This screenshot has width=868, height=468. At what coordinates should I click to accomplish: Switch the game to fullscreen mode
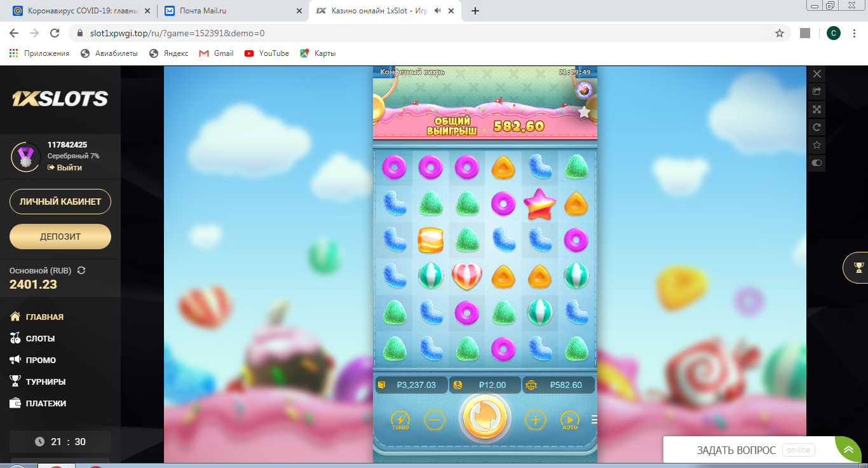tap(817, 109)
